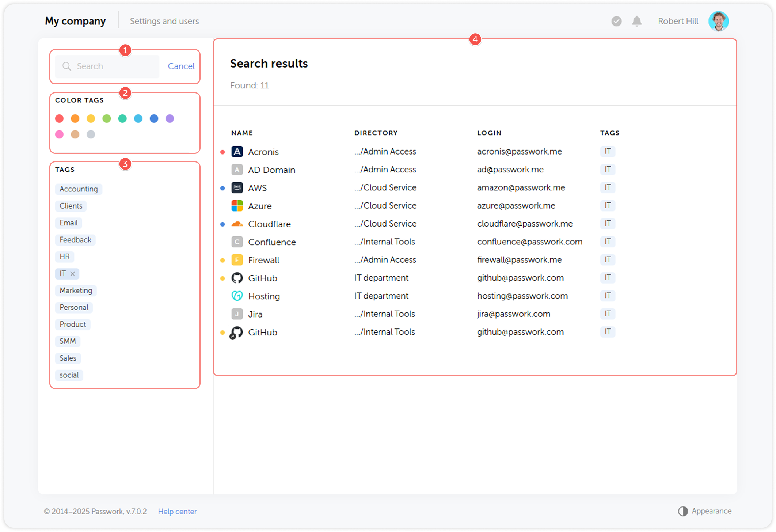This screenshot has height=532, width=776.
Task: Click the AWS service icon
Action: click(x=237, y=187)
